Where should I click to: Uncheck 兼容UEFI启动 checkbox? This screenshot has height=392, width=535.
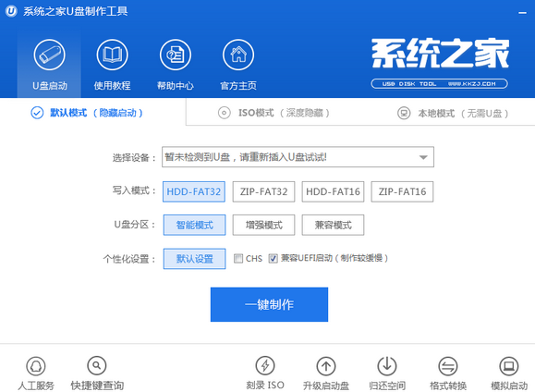tap(273, 258)
